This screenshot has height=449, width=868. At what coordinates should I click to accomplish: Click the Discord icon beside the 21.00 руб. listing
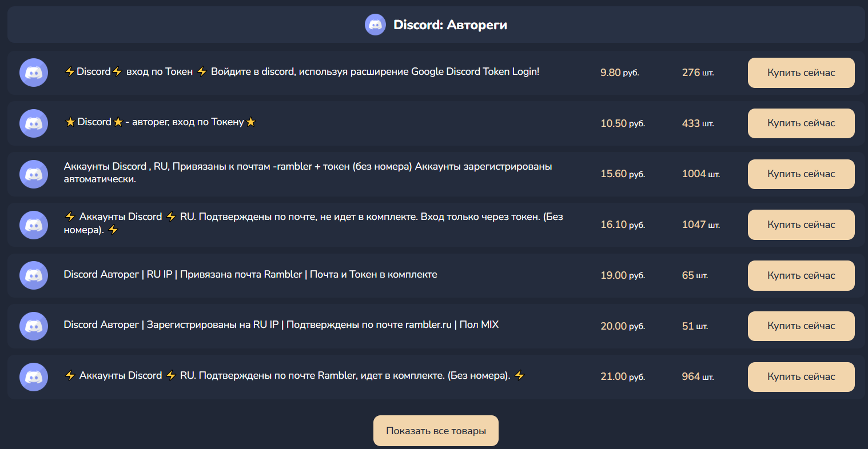(34, 377)
